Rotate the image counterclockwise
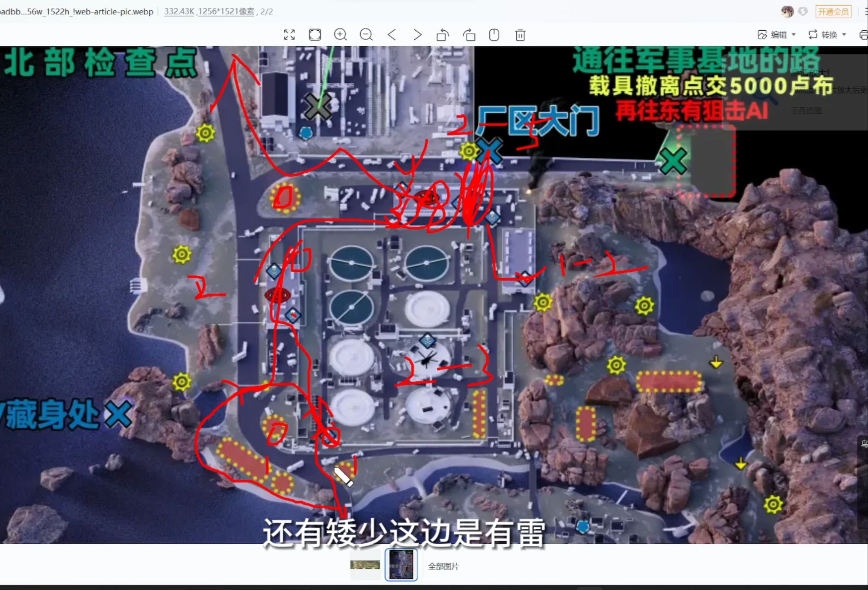Viewport: 868px width, 590px height. coord(443,35)
